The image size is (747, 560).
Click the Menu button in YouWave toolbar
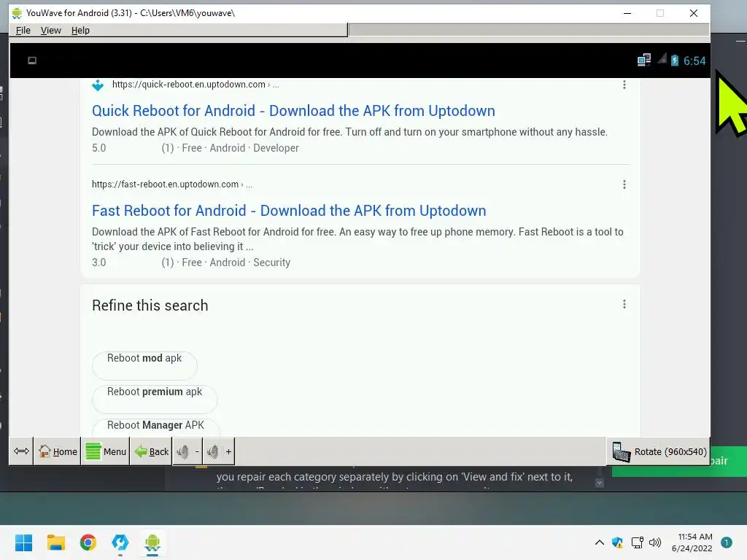pos(105,451)
